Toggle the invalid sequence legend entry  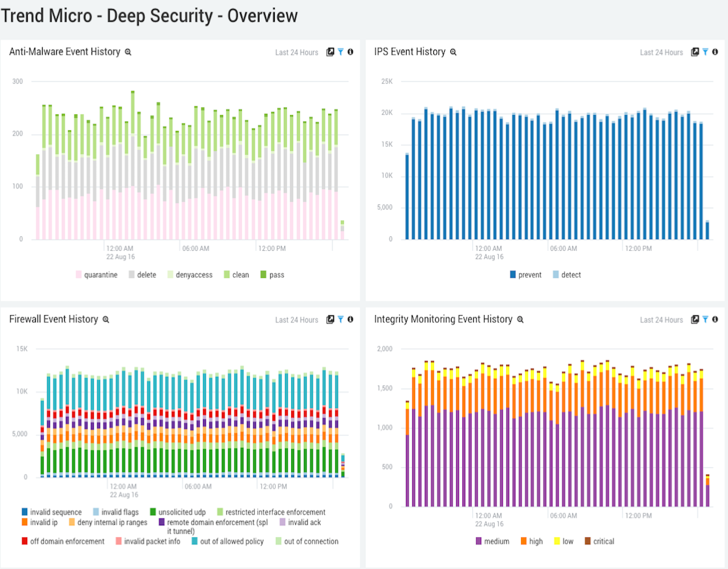click(x=52, y=512)
